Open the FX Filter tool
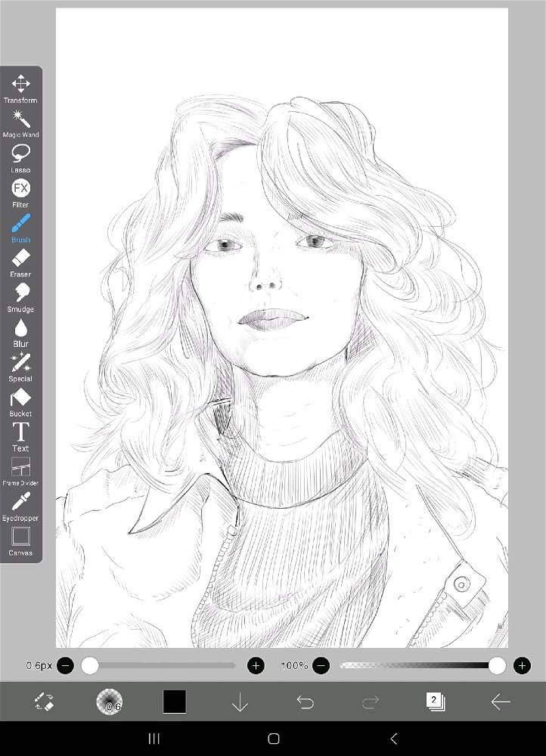 [x=20, y=194]
